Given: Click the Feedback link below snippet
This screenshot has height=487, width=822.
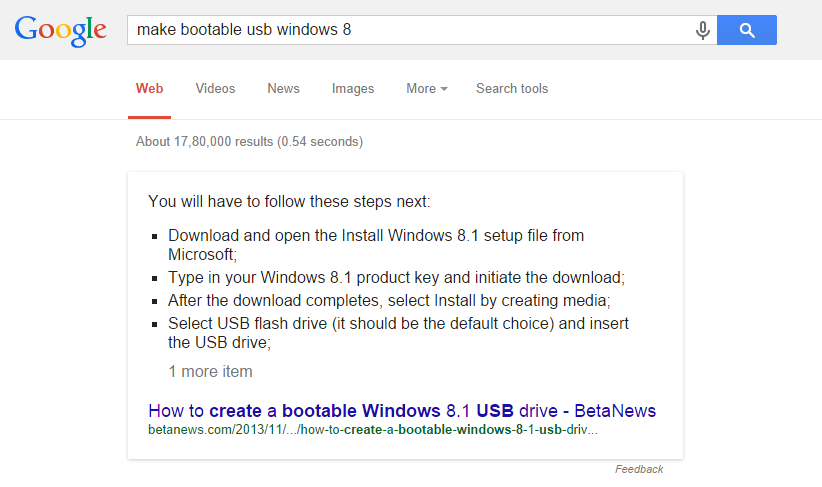Looking at the screenshot, I should (639, 469).
